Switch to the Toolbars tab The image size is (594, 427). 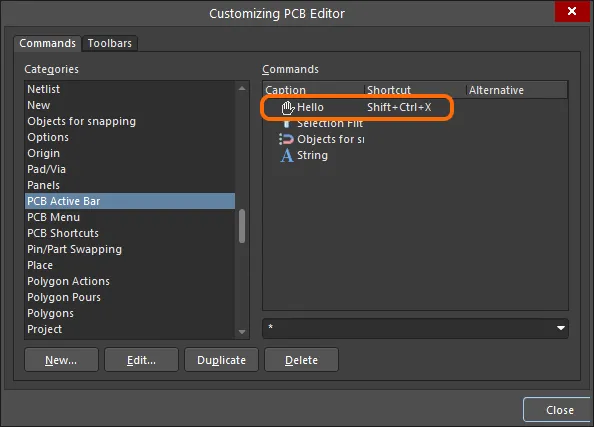[110, 43]
